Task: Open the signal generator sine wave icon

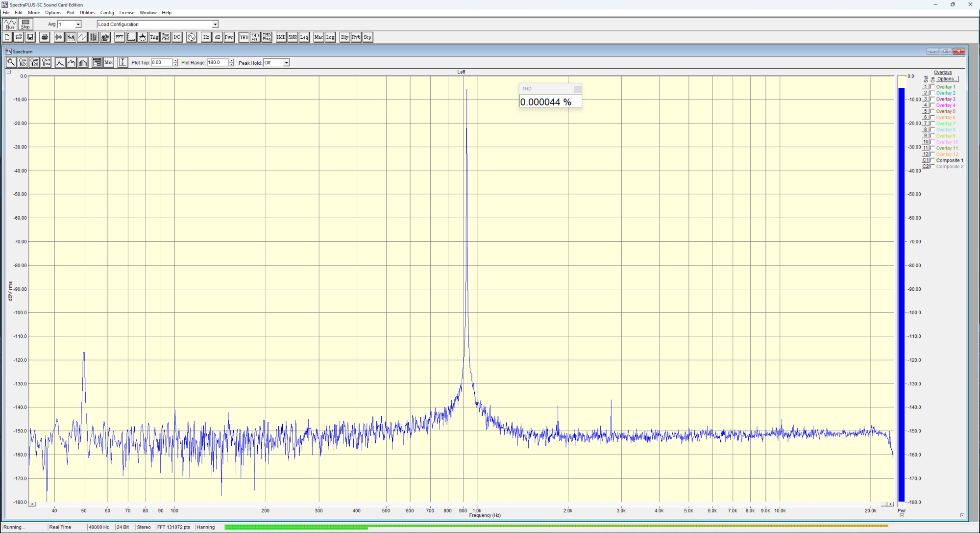Action: pos(192,37)
